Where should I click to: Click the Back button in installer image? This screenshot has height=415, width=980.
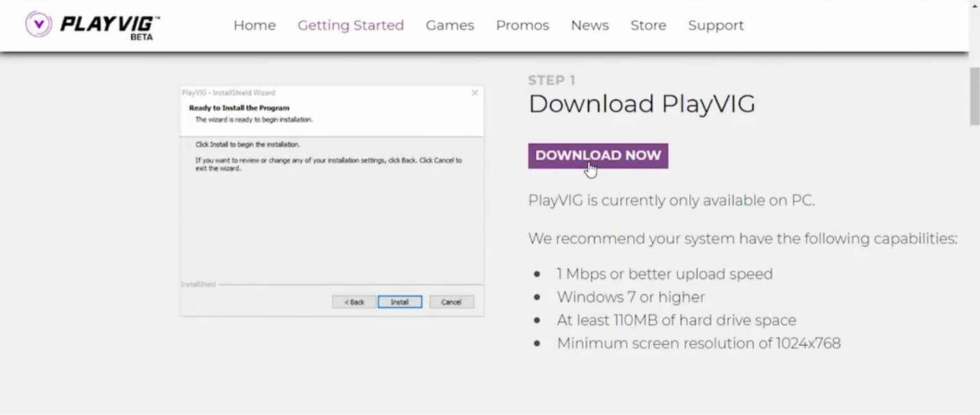click(x=354, y=302)
